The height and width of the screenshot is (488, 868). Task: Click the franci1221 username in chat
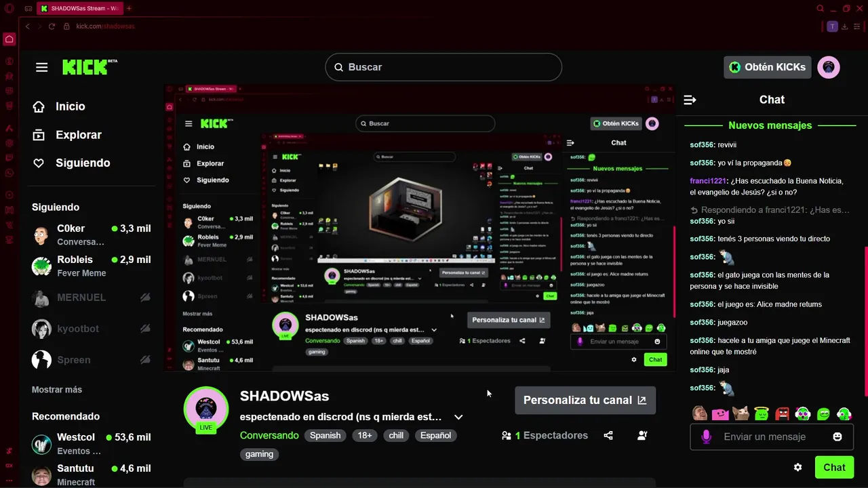coord(708,181)
